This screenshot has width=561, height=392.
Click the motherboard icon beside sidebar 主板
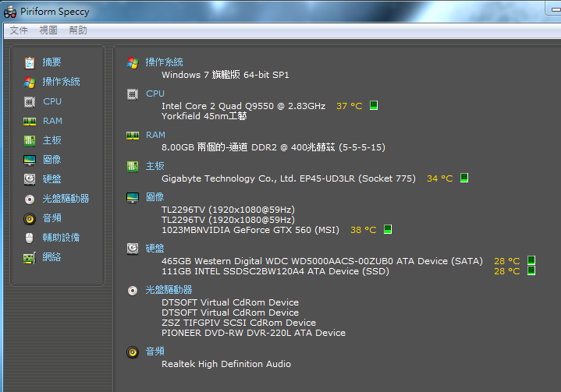(30, 141)
